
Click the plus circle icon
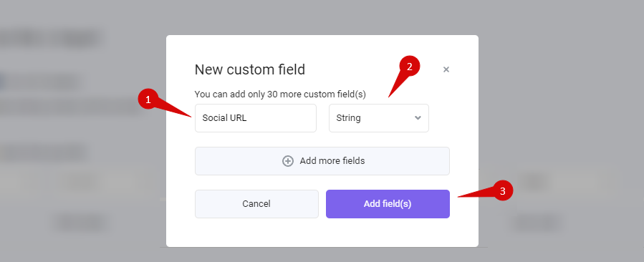tap(288, 161)
